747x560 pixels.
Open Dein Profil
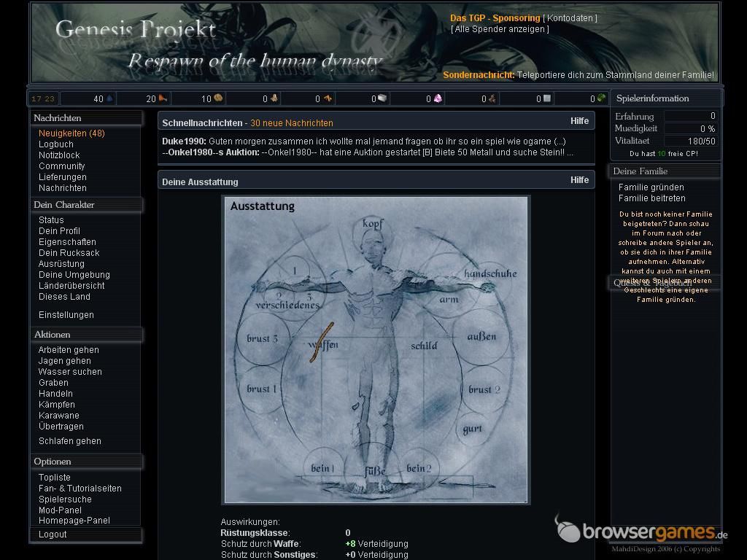coord(59,231)
